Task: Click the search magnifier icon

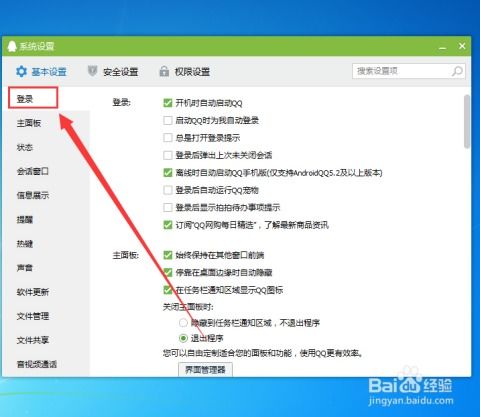Action: (x=457, y=71)
